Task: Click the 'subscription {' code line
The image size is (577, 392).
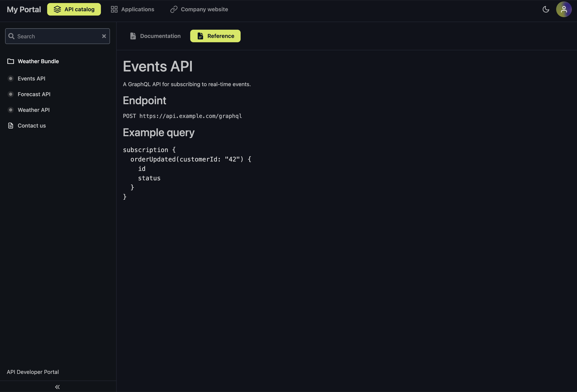Action: click(x=149, y=150)
